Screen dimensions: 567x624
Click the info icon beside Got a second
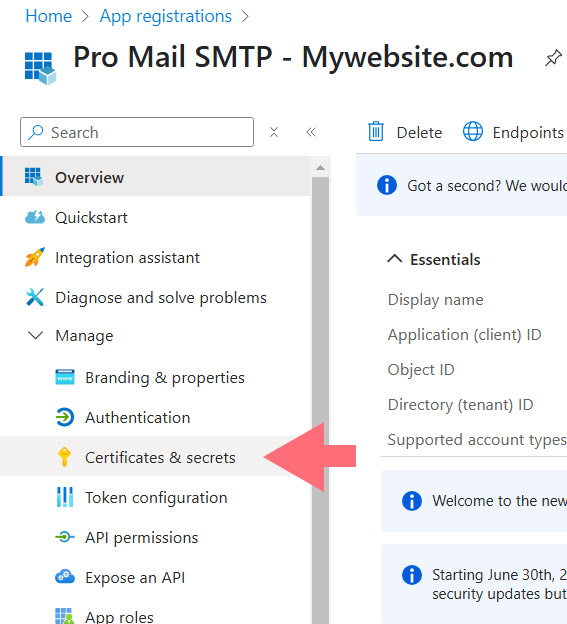[387, 185]
